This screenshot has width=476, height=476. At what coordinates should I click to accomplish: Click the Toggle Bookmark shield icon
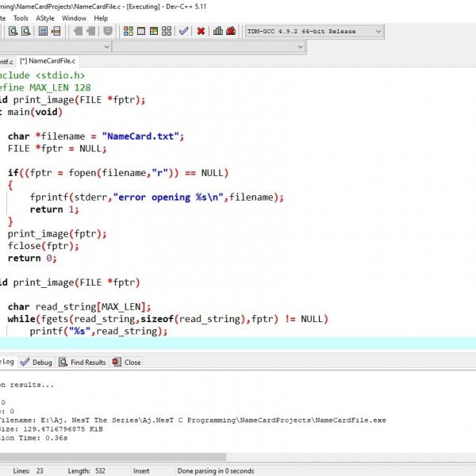(108, 32)
